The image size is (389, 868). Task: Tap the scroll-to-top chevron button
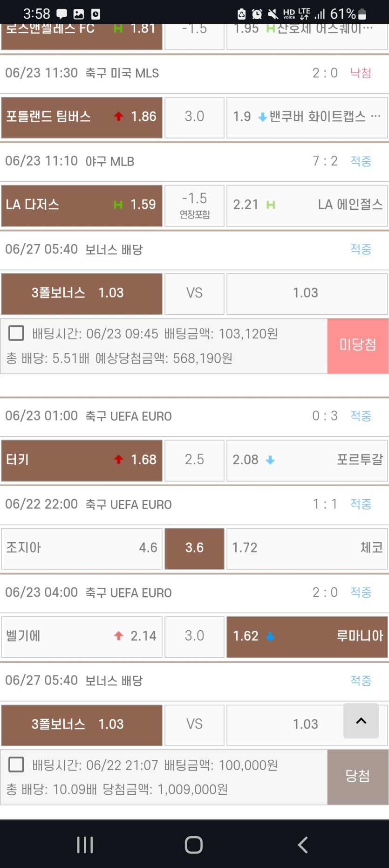pos(361,721)
